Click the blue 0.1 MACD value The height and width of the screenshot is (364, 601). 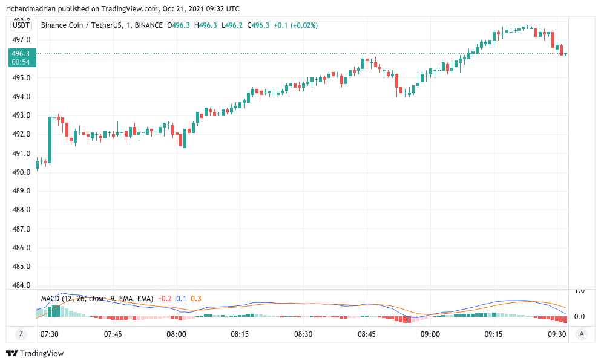pos(181,299)
